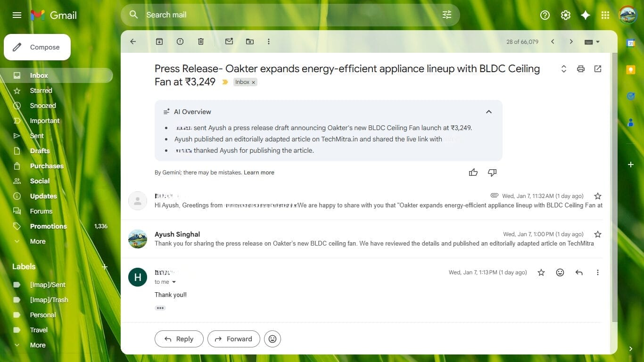Star Ayush Singhal's 1:00 PM message
This screenshot has width=644, height=362.
tap(598, 234)
